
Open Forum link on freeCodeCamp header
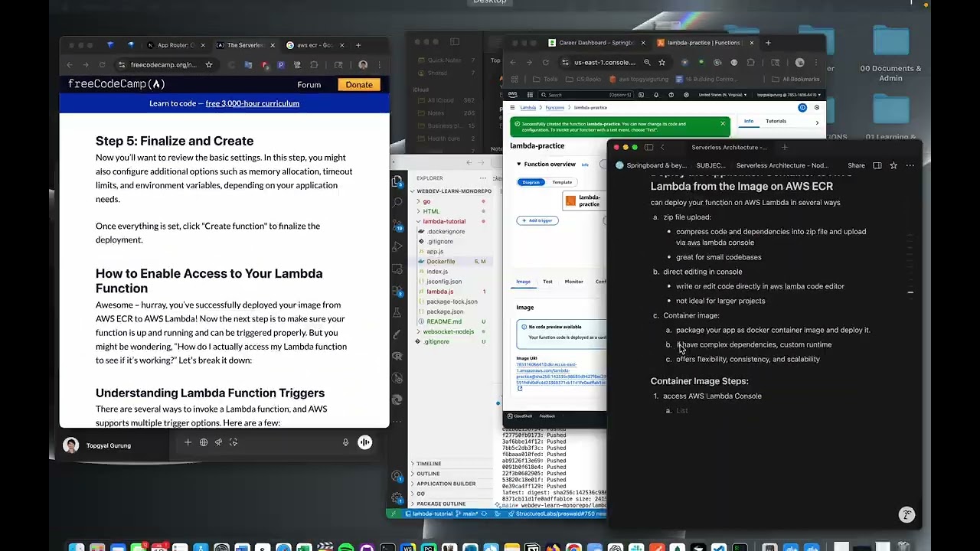(x=309, y=84)
